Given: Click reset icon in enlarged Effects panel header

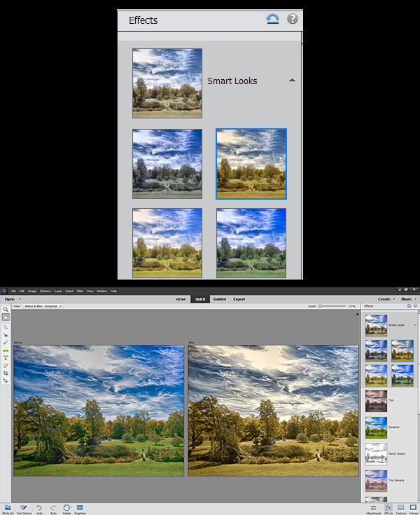Looking at the screenshot, I should [272, 19].
